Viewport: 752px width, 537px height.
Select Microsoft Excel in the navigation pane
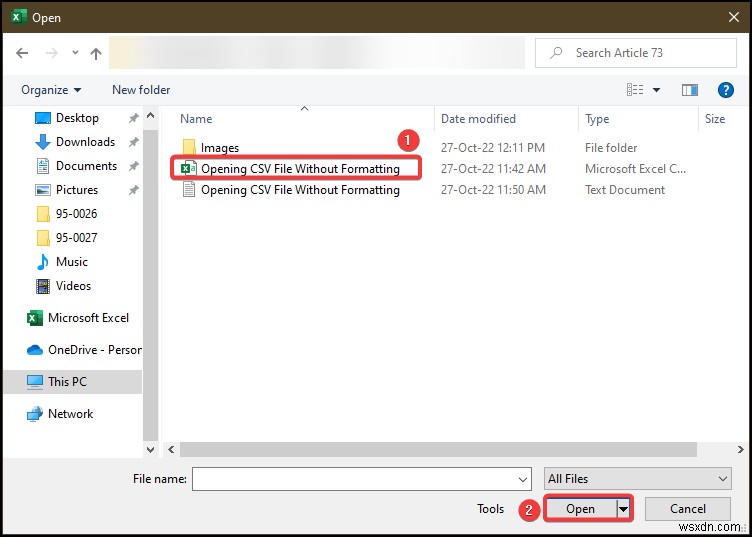pos(88,318)
